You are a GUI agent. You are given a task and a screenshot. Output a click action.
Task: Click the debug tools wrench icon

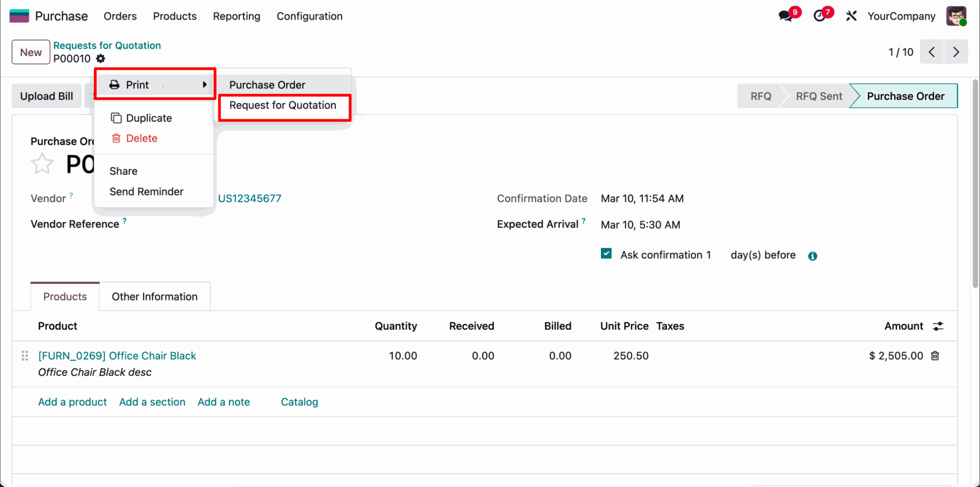pos(851,16)
